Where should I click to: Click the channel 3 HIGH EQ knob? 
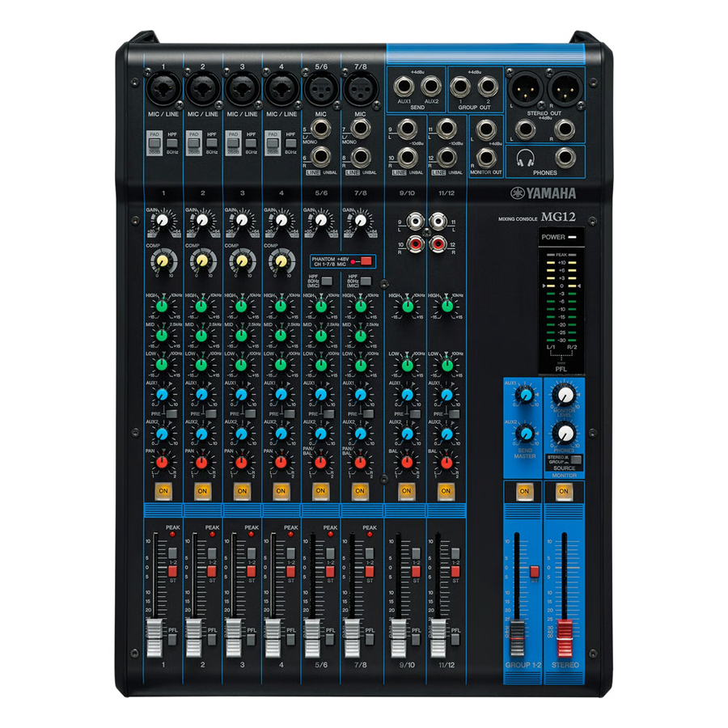(241, 307)
